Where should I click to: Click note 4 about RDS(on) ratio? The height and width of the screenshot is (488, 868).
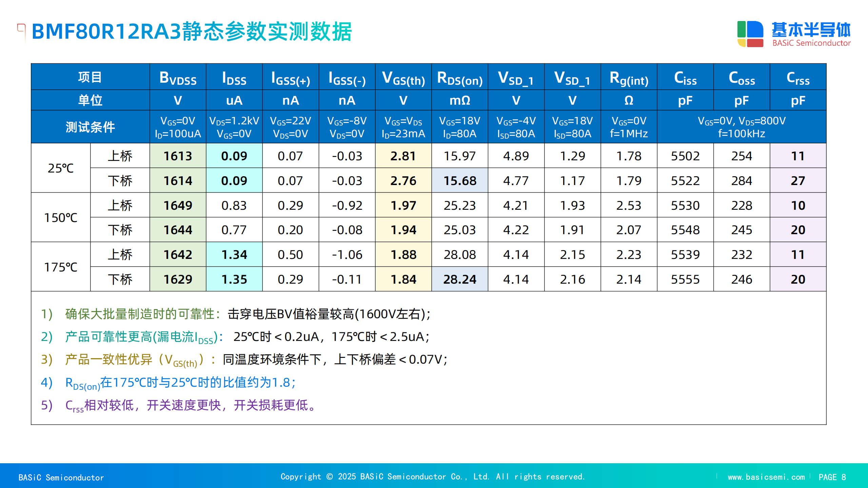coord(180,383)
